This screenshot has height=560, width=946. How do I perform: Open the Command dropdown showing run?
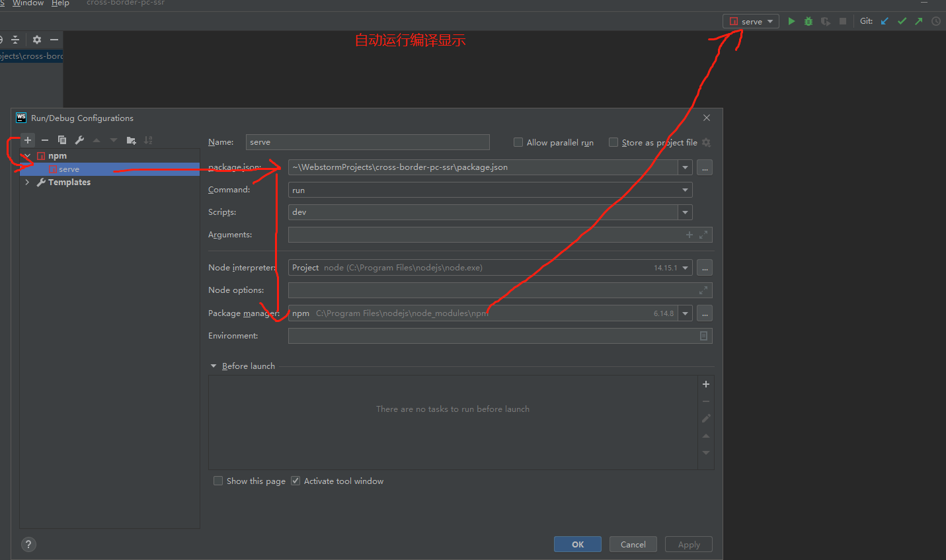pyautogui.click(x=685, y=190)
